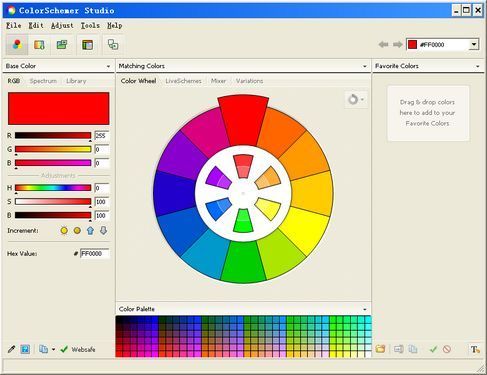The width and height of the screenshot is (487, 375).
Task: Click the R red channel slider
Action: [53, 135]
